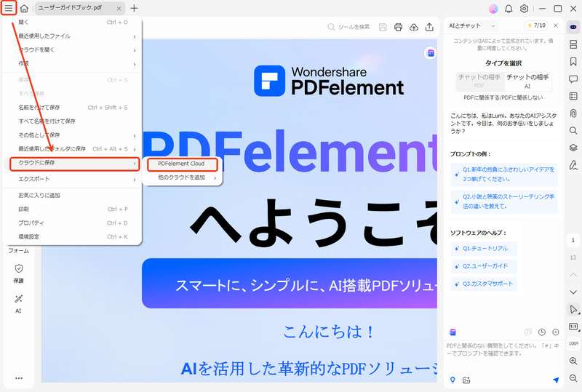The height and width of the screenshot is (392, 582).
Task: Send chat message with arrow icon
Action: (x=555, y=380)
